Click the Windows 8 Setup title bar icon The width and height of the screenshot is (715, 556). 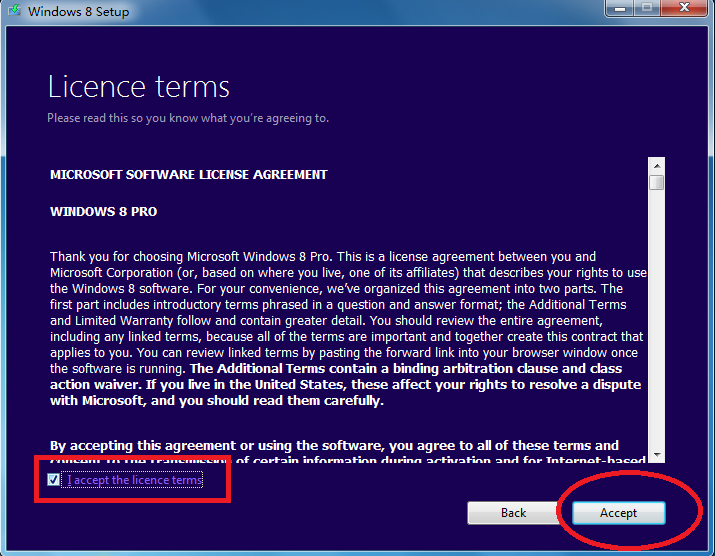pyautogui.click(x=14, y=10)
